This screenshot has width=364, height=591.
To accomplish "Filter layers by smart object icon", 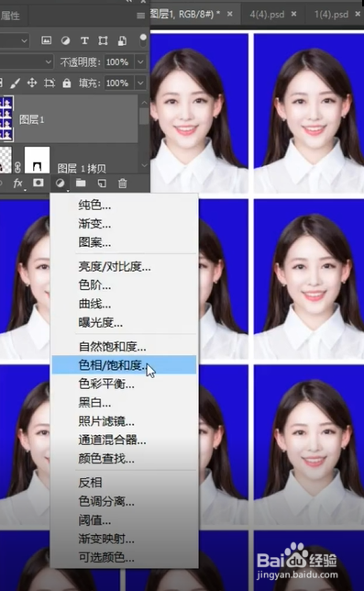I will point(122,40).
